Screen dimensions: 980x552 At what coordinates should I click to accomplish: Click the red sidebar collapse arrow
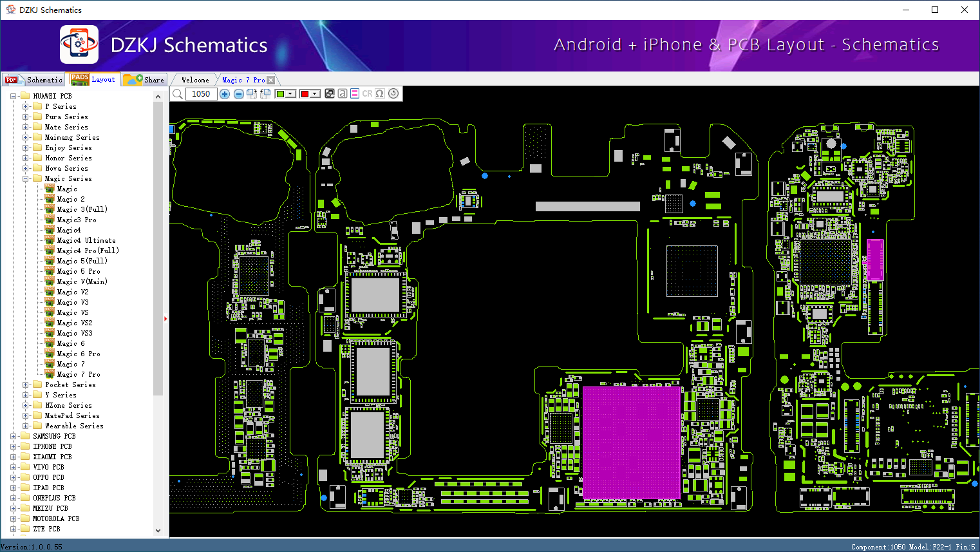(x=165, y=318)
